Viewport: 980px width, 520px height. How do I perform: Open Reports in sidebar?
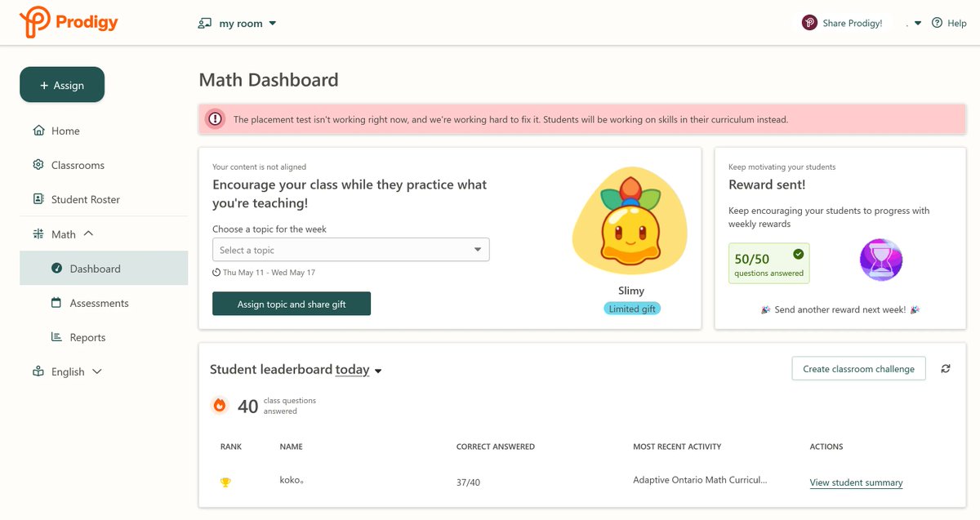[87, 337]
